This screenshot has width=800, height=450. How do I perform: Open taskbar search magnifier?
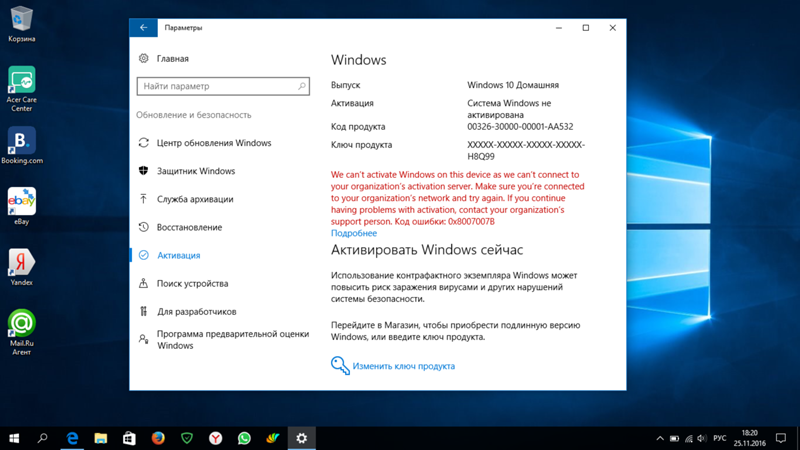[43, 438]
